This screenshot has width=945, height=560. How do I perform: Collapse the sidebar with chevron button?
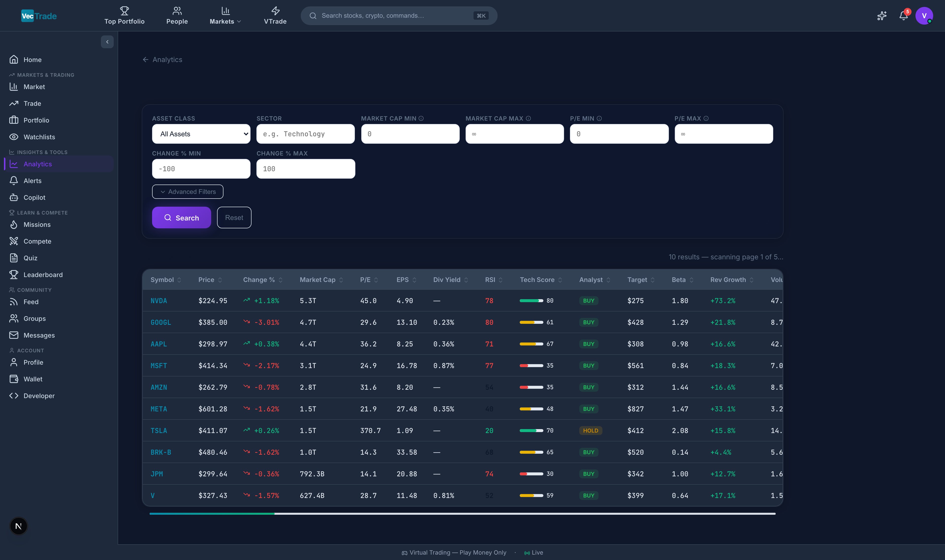tap(107, 42)
